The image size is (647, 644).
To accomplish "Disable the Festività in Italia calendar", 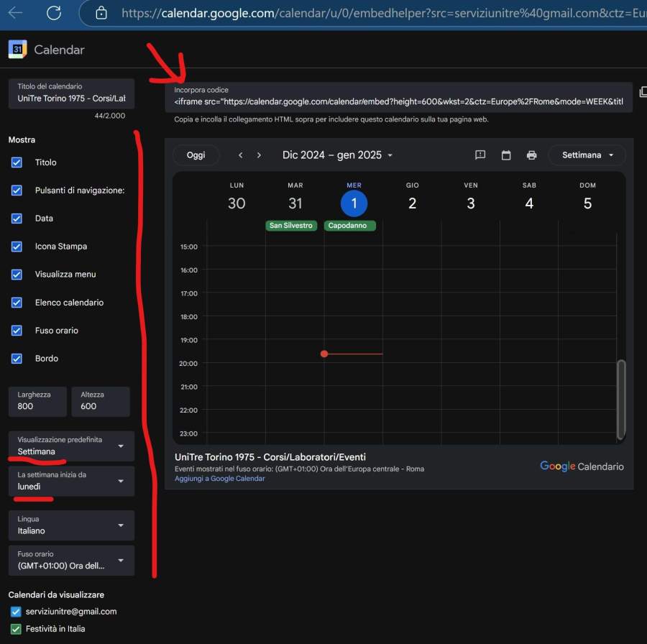I will coord(16,629).
